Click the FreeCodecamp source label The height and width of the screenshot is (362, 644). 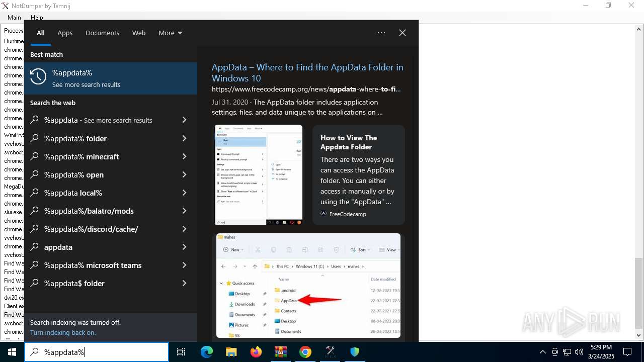[x=348, y=214]
